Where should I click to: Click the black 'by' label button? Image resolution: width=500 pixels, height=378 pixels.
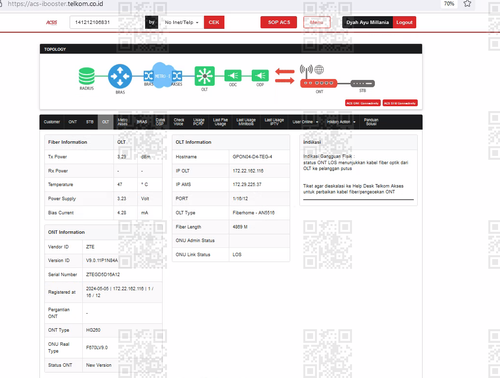(x=152, y=22)
